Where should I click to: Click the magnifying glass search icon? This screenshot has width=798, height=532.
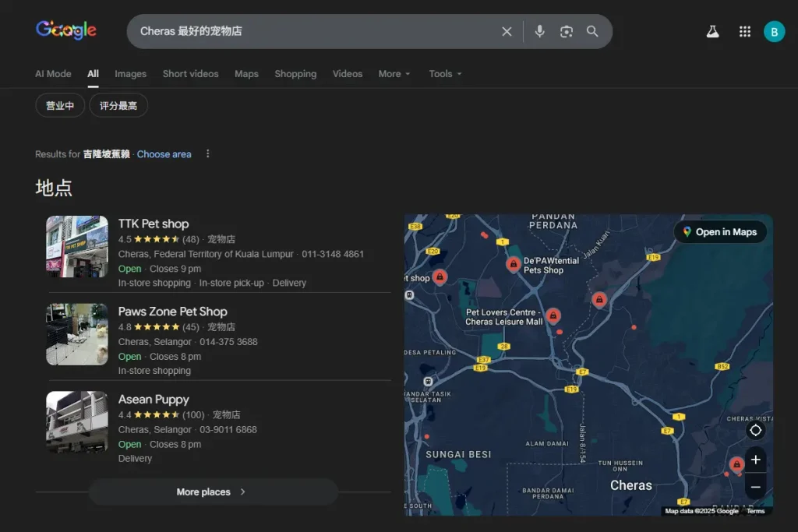tap(593, 31)
